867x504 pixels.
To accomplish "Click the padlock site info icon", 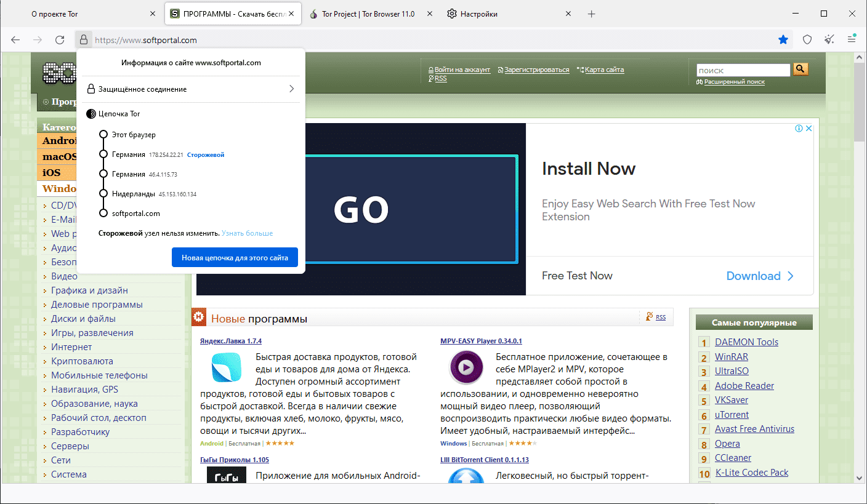I will [x=84, y=40].
